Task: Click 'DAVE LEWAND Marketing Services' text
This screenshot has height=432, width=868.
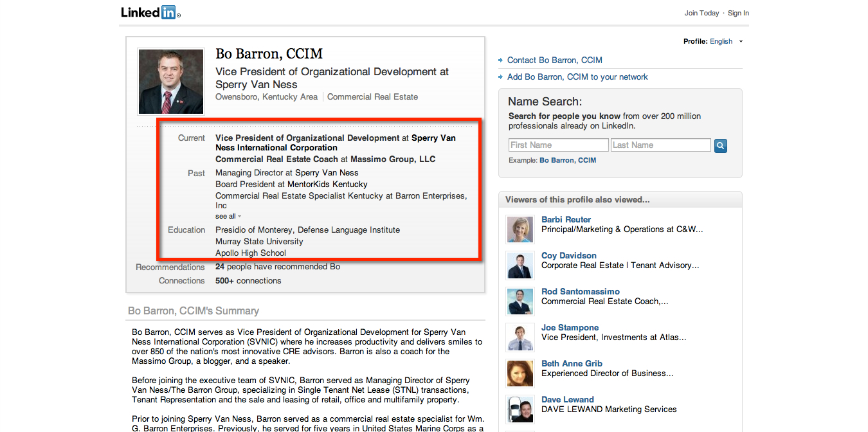Action: tap(609, 410)
